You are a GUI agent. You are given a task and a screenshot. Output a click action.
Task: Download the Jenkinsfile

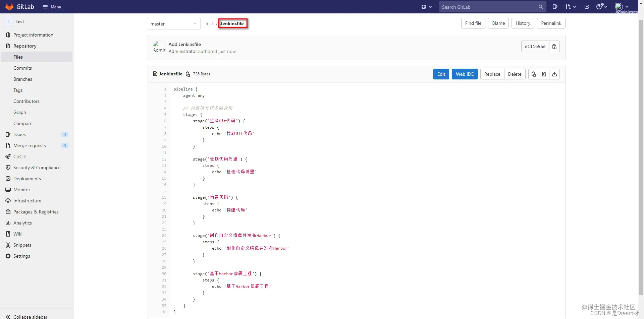555,74
